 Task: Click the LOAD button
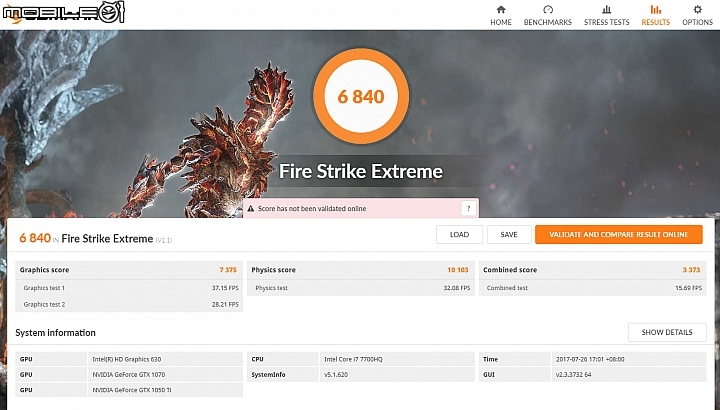coord(459,235)
